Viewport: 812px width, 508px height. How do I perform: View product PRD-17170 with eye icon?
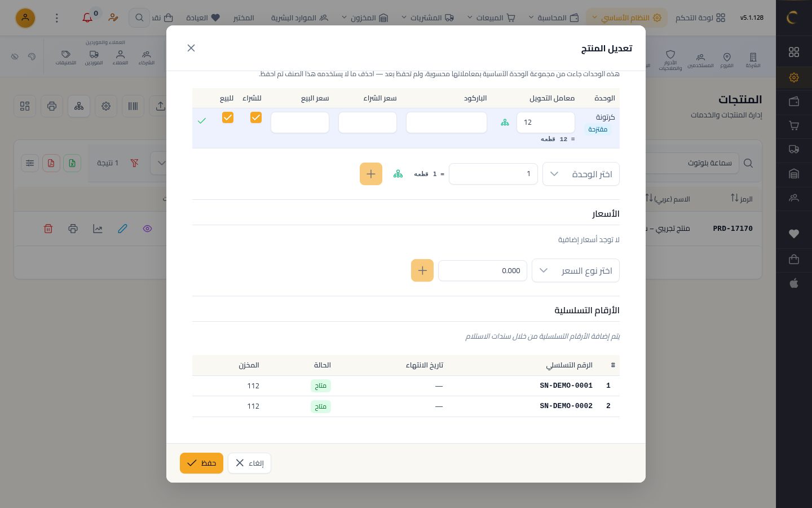click(x=147, y=229)
